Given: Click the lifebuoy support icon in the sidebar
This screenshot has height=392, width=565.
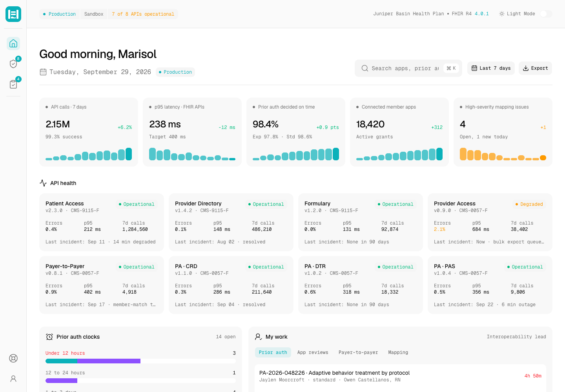Looking at the screenshot, I should pos(13,358).
